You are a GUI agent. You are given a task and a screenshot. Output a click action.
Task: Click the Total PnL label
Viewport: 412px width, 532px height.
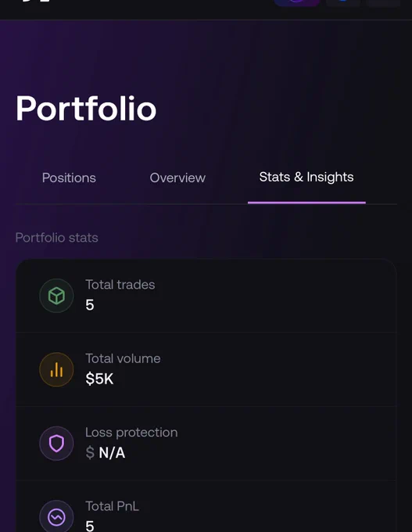click(x=112, y=506)
